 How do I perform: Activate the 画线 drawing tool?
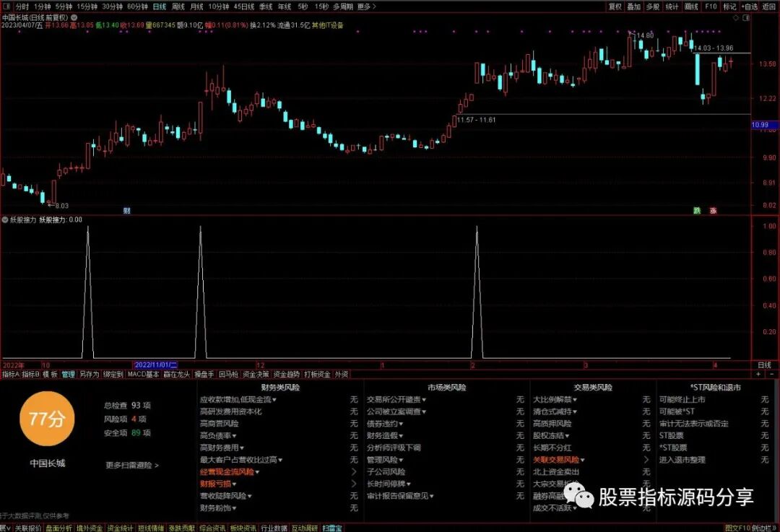691,6
